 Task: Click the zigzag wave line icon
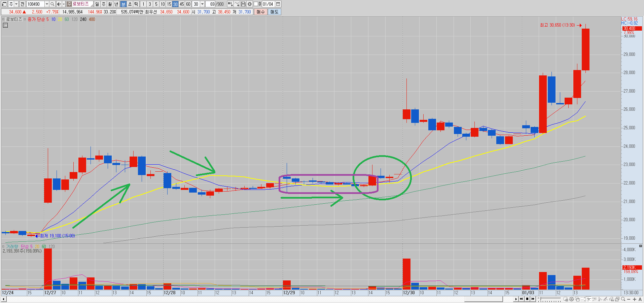[600, 299]
